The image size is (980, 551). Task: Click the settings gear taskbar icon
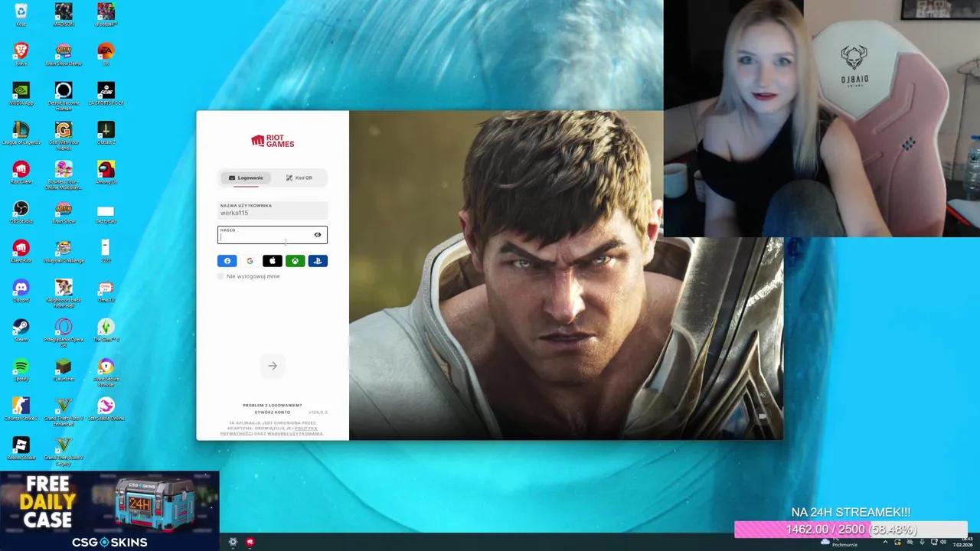[233, 542]
